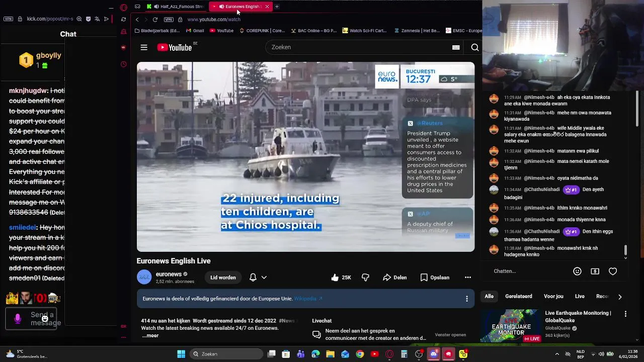The width and height of the screenshot is (644, 362).
Task: Click the notification bell for euronews
Action: (x=253, y=278)
